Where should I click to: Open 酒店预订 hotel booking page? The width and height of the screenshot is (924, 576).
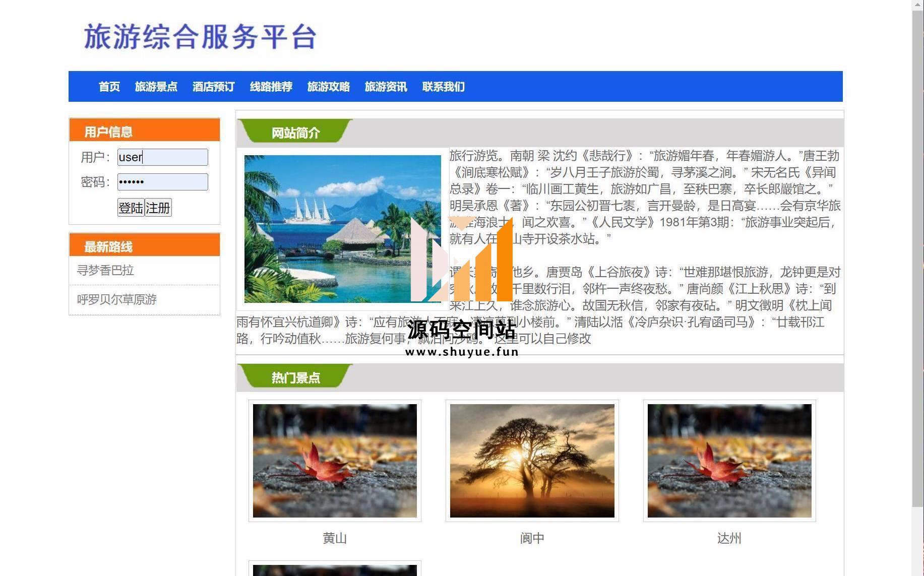213,87
